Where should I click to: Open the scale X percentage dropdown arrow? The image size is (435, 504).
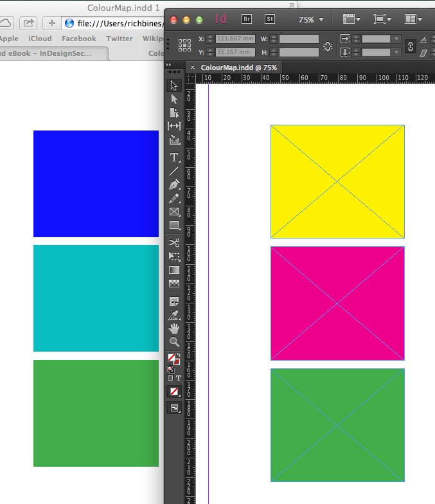click(396, 39)
